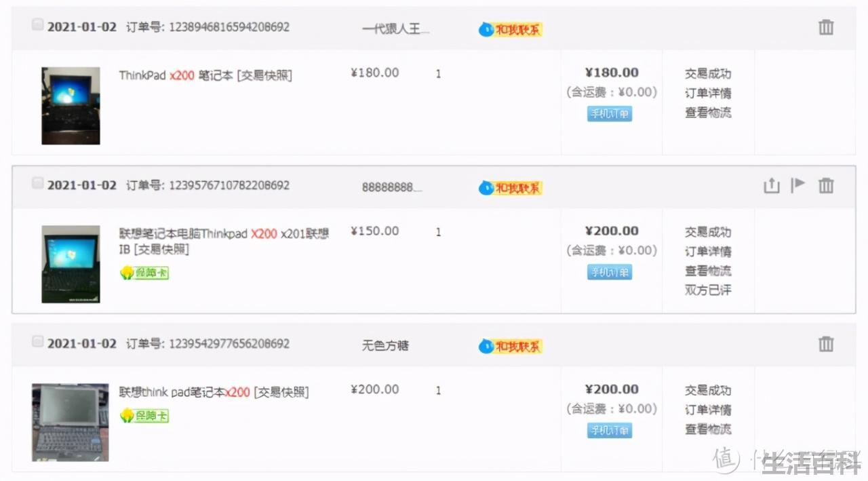Image resolution: width=868 pixels, height=481 pixels.
Task: Open seller name 无色方糖
Action: (385, 345)
